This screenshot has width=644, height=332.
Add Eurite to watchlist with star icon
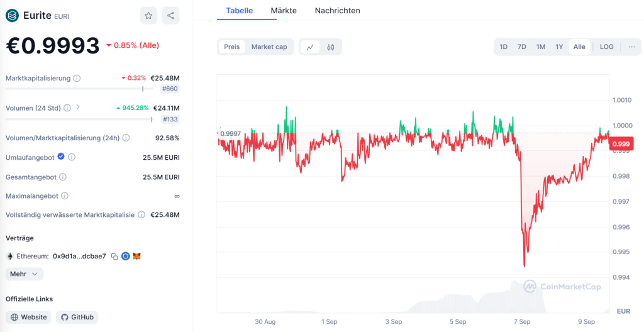click(x=148, y=16)
